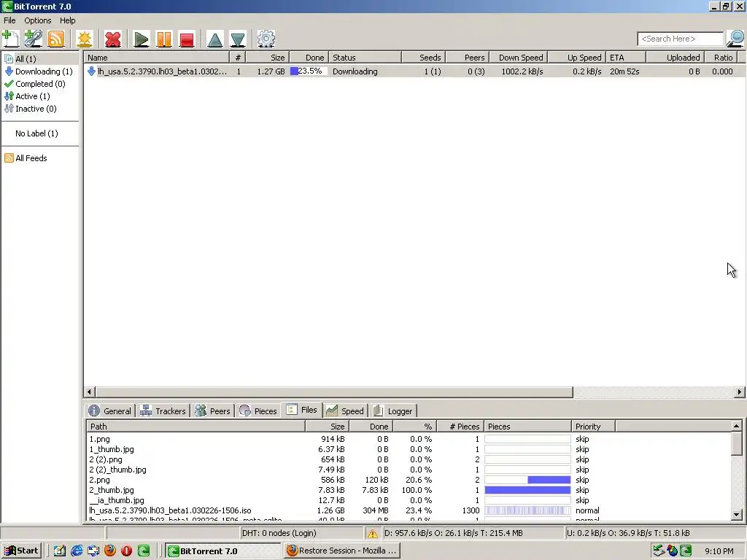Click the pieces bar of the 2.png file
Screen dimensions: 747x560
point(527,480)
